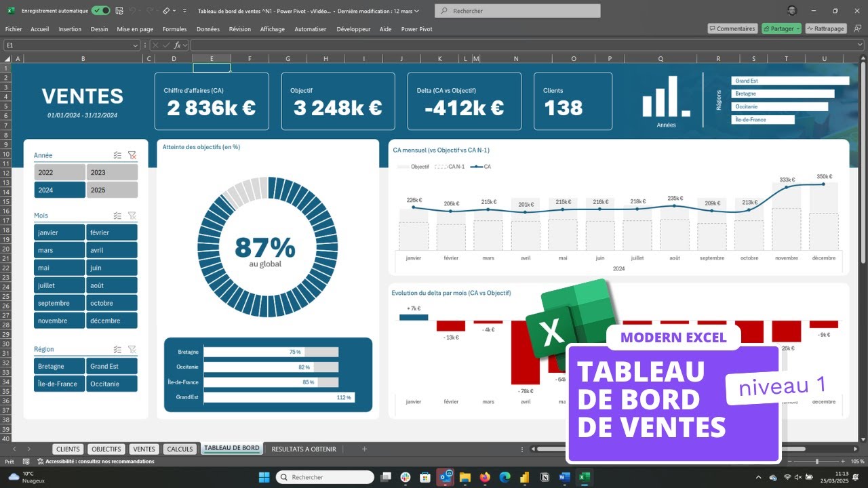The height and width of the screenshot is (488, 868).
Task: Click the zoom slider in status bar
Action: pos(816,462)
